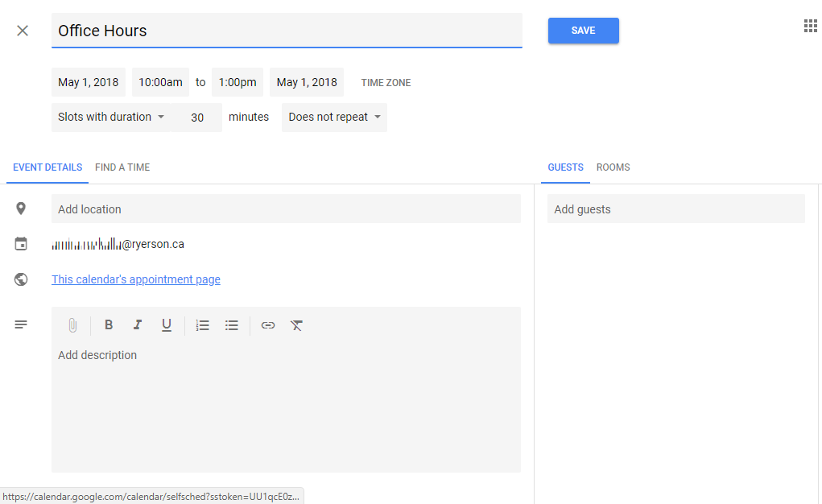Insert a link in description

pos(268,326)
